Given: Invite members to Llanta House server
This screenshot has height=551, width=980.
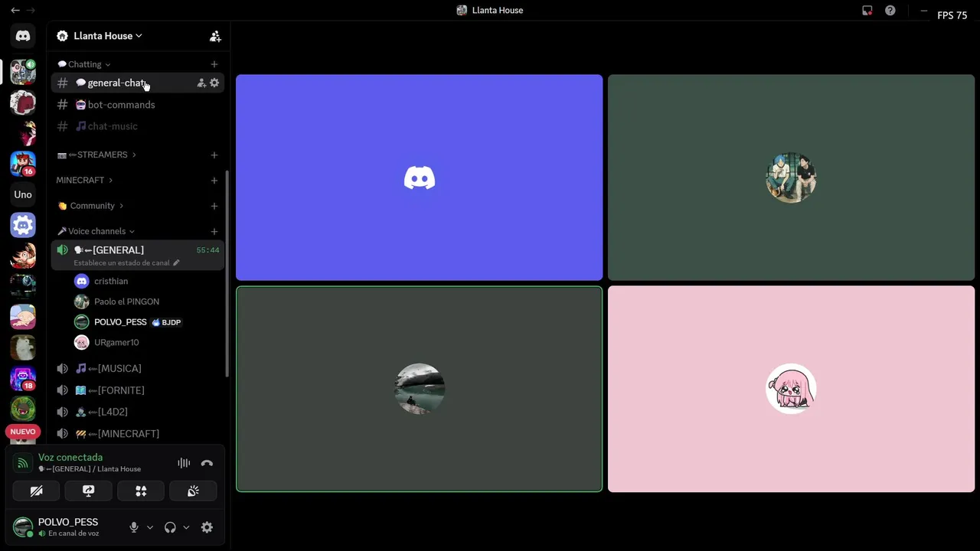Looking at the screenshot, I should click(x=215, y=36).
